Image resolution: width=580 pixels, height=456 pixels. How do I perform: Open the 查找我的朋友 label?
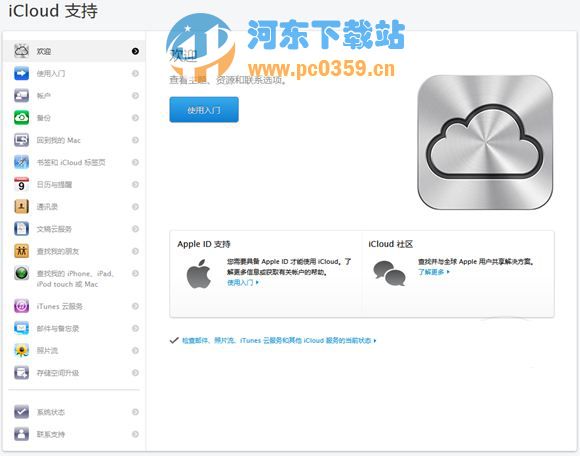click(x=58, y=251)
